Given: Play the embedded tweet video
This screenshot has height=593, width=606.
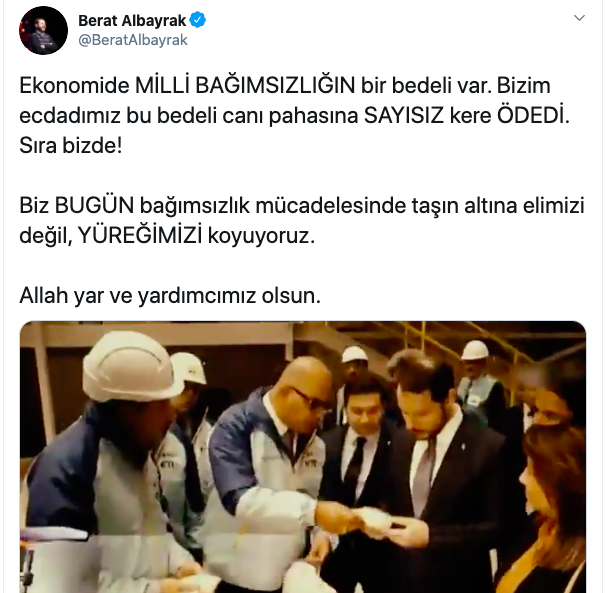Looking at the screenshot, I should click(303, 457).
